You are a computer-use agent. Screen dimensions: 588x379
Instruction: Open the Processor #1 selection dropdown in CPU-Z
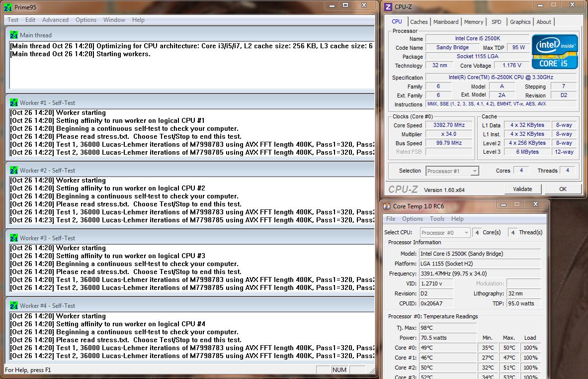(452, 171)
